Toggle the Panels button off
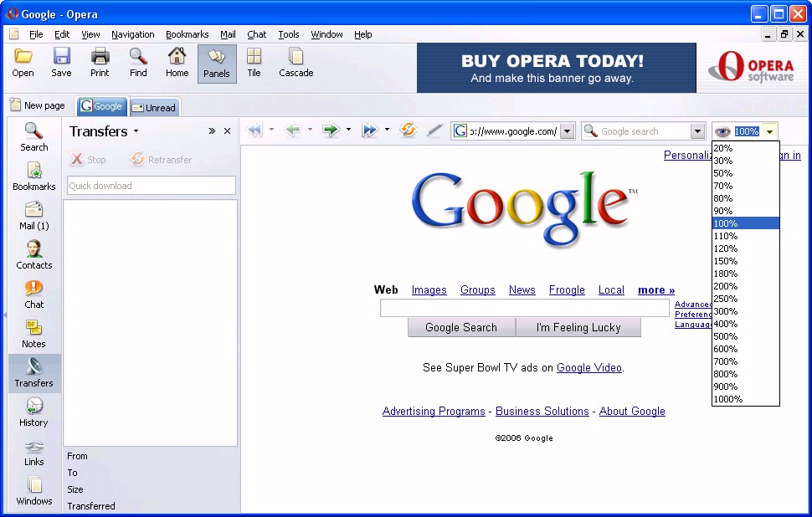The height and width of the screenshot is (517, 812). tap(217, 64)
